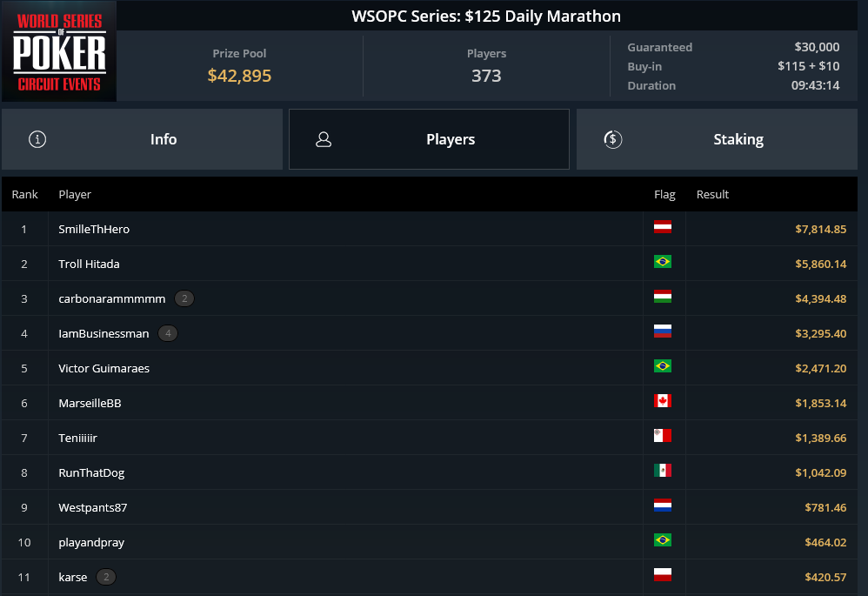Click the Mexico flag beside RunThatDog
This screenshot has width=868, height=596.
[x=663, y=471]
